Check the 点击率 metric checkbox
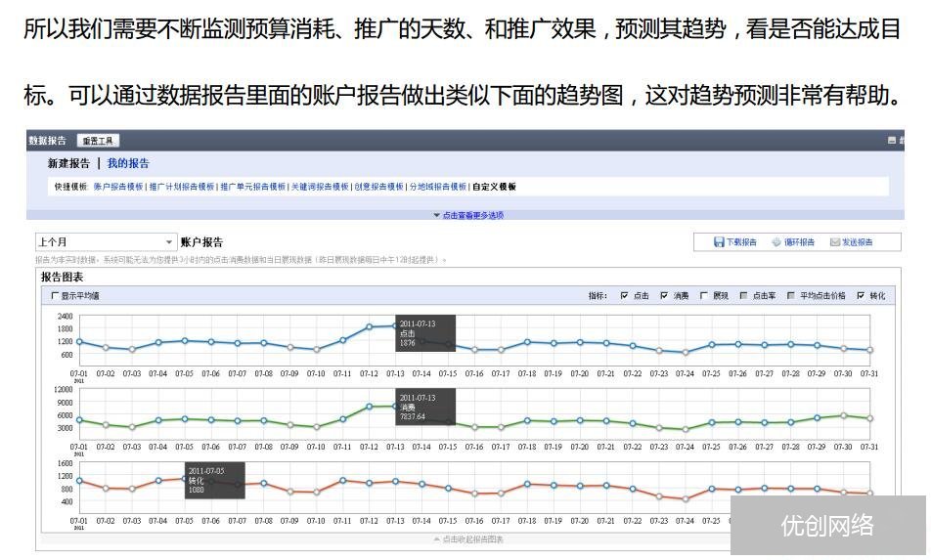 [x=743, y=295]
